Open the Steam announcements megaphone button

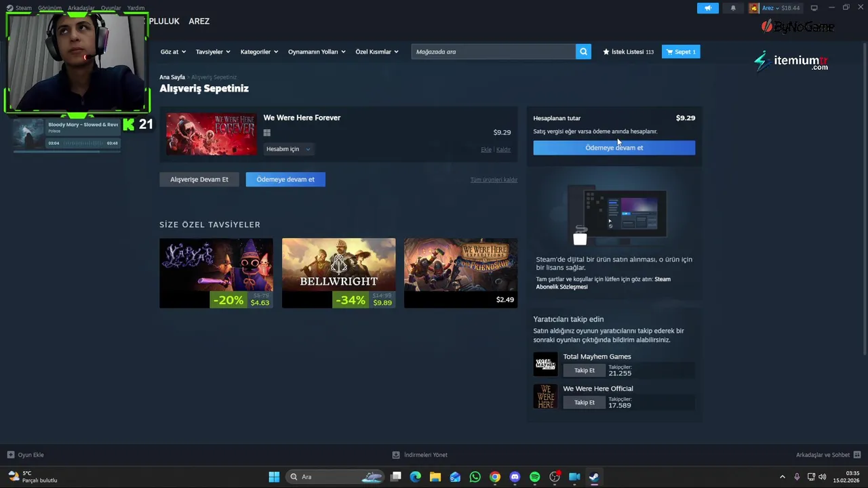[707, 8]
